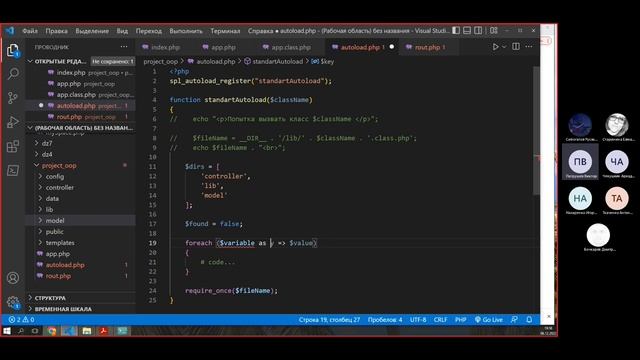
Task: Open File Explorer from the taskbar
Action: 87,331
